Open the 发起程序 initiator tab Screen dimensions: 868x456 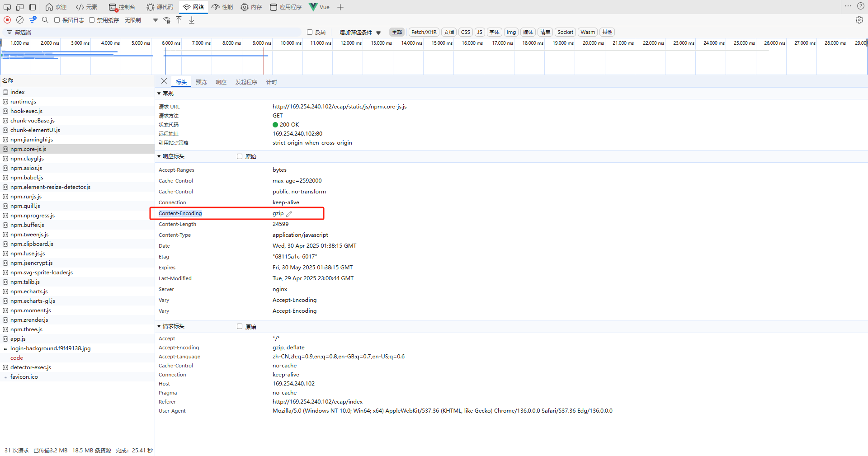click(246, 82)
